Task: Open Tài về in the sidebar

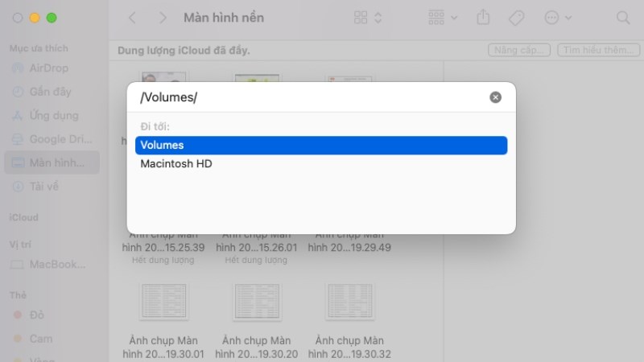Action: (52, 187)
